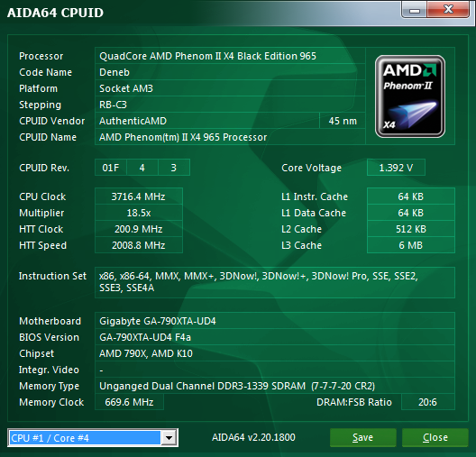
Task: Click the Core Voltage label
Action: pyautogui.click(x=311, y=168)
